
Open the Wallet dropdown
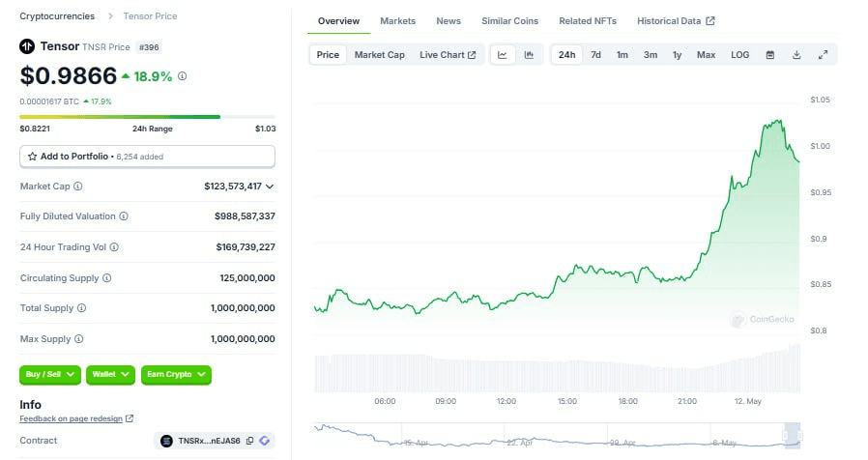pyautogui.click(x=111, y=375)
